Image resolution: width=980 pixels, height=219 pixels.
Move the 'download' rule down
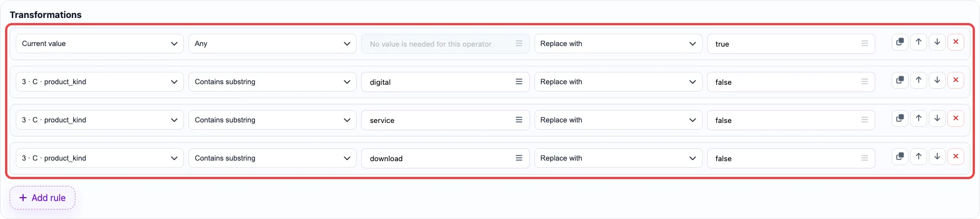pyautogui.click(x=937, y=157)
